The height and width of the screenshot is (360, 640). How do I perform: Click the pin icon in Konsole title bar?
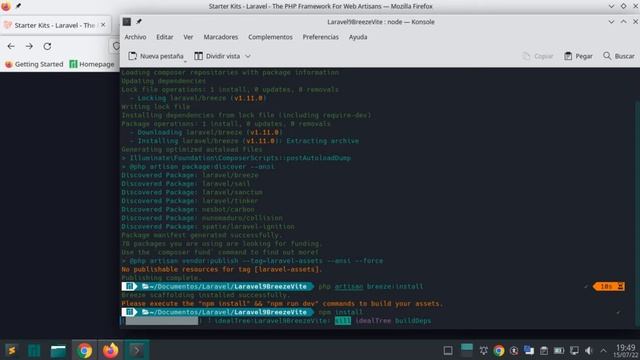139,21
